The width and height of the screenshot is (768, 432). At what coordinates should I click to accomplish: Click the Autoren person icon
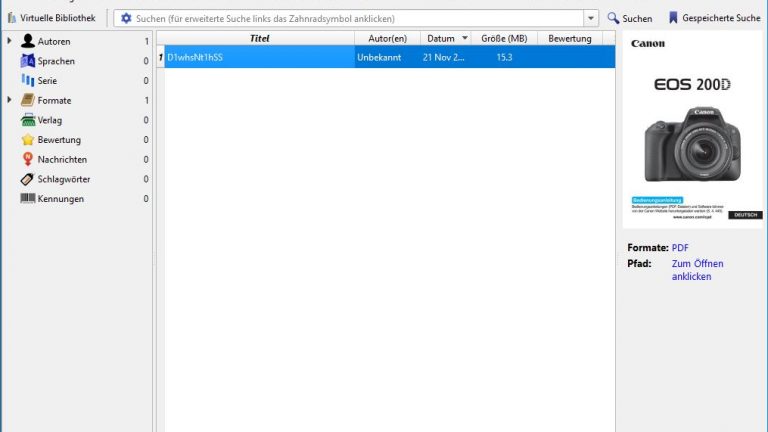point(28,41)
